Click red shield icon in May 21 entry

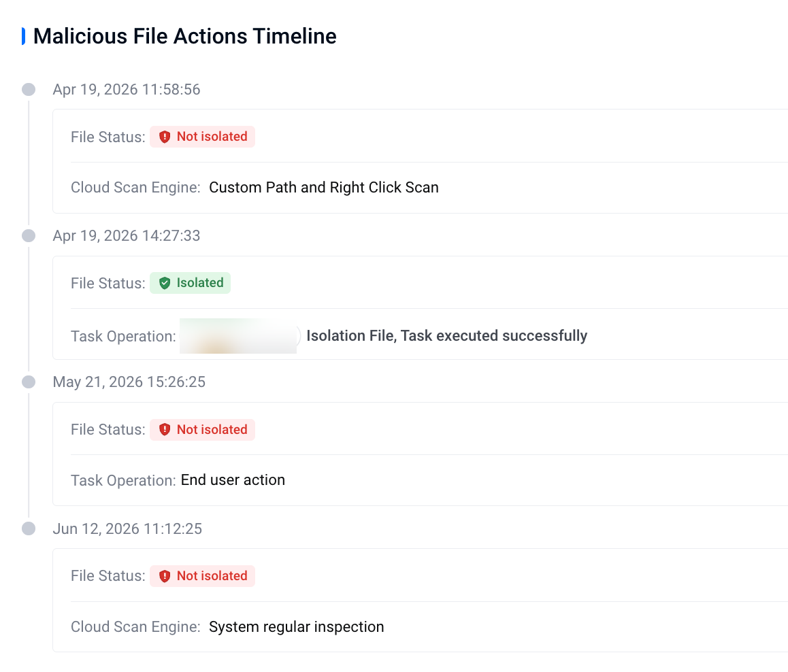point(165,430)
